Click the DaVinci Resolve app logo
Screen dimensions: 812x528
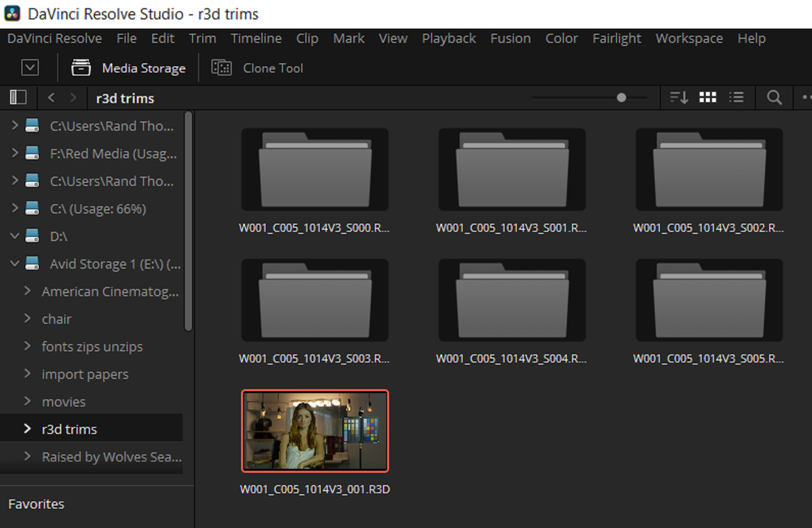12,13
